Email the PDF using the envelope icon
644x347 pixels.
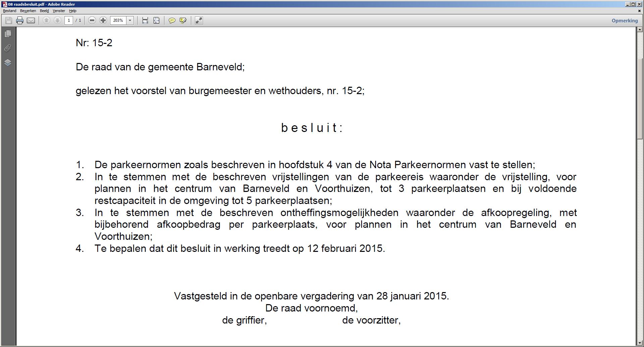click(31, 20)
